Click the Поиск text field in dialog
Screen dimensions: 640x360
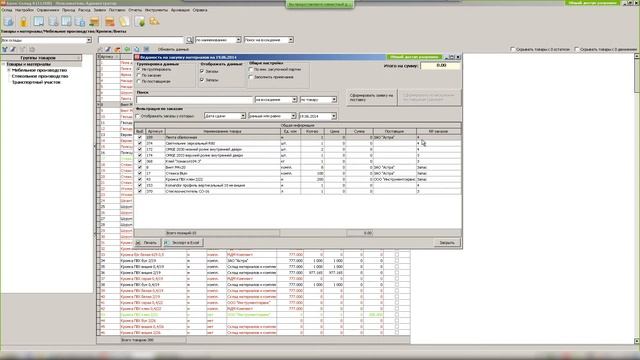194,100
